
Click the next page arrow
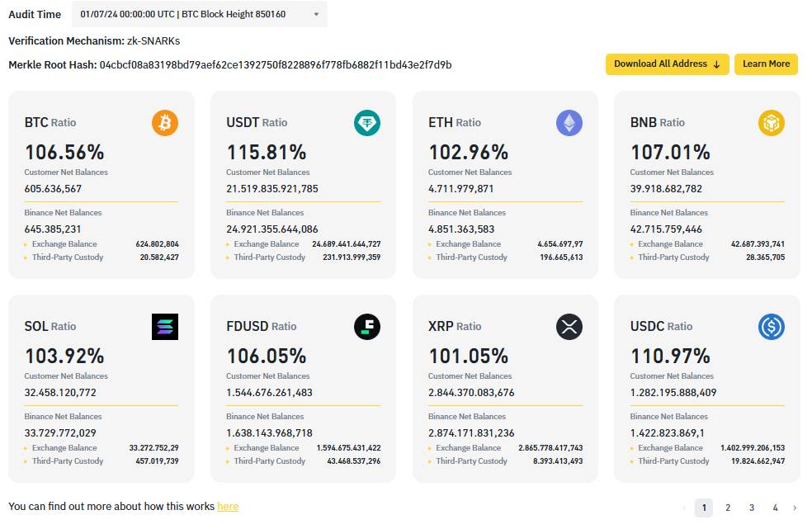pyautogui.click(x=795, y=508)
